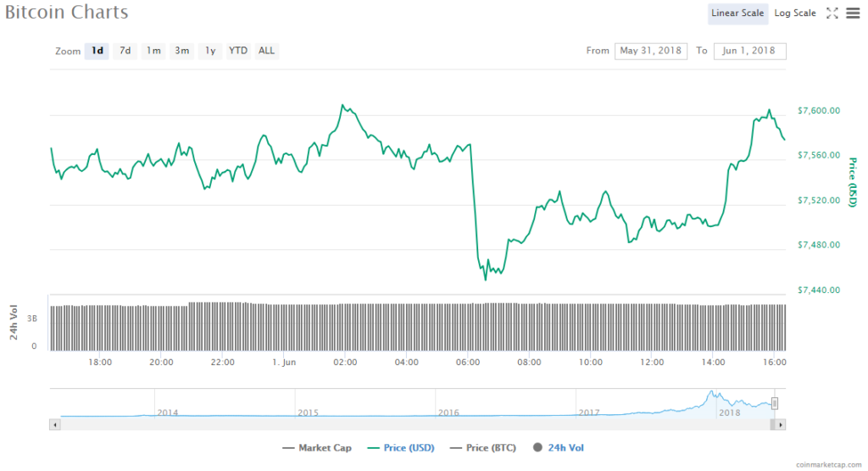Switch to Linear Scale
This screenshot has height=471, width=868.
(737, 14)
